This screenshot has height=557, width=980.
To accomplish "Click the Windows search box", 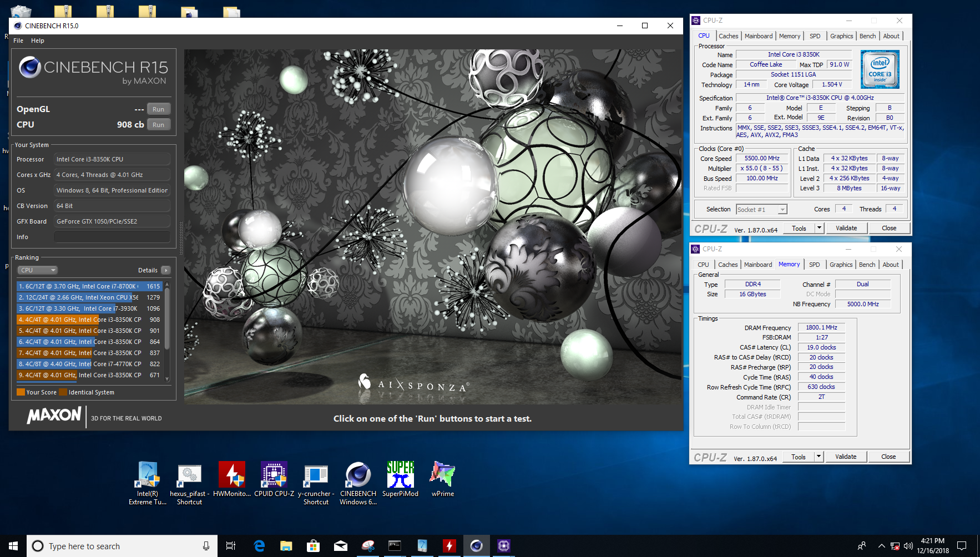I will point(122,546).
